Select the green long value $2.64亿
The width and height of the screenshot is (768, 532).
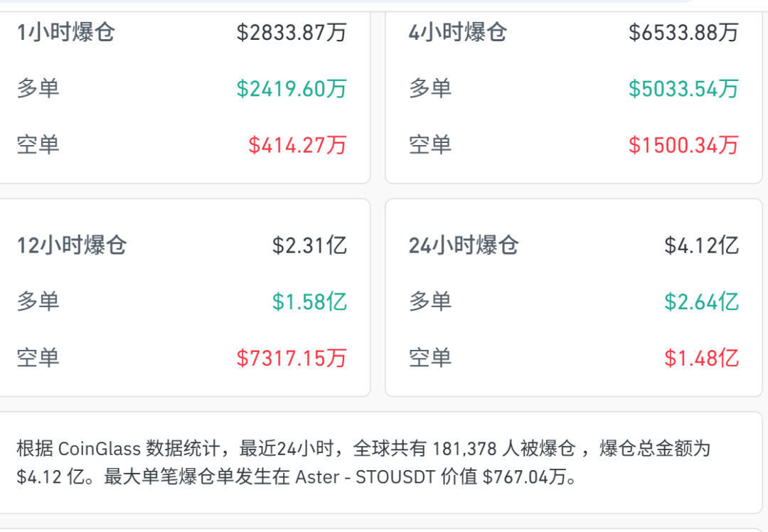701,302
